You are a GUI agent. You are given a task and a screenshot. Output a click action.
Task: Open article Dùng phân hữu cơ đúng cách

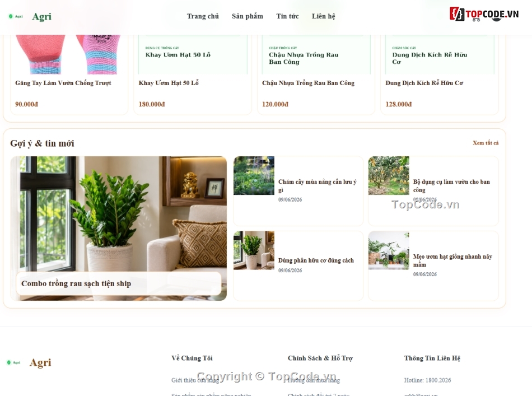click(316, 260)
